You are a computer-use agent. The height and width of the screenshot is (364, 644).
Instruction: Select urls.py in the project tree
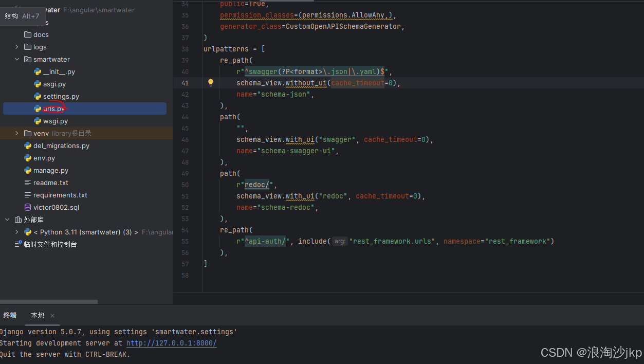[54, 108]
